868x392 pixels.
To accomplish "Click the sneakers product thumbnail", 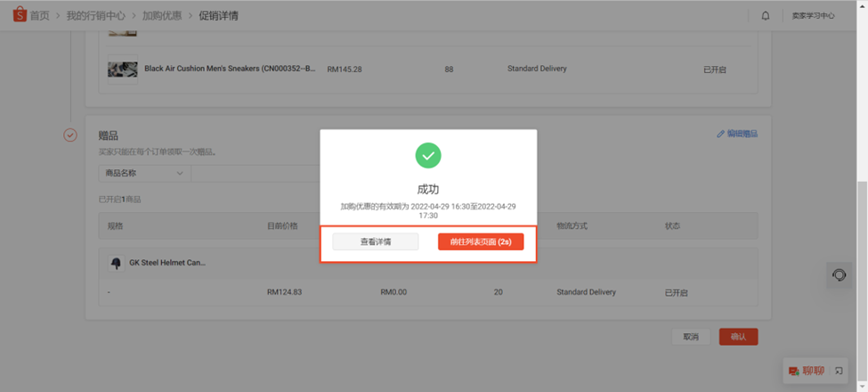I will pos(122,69).
